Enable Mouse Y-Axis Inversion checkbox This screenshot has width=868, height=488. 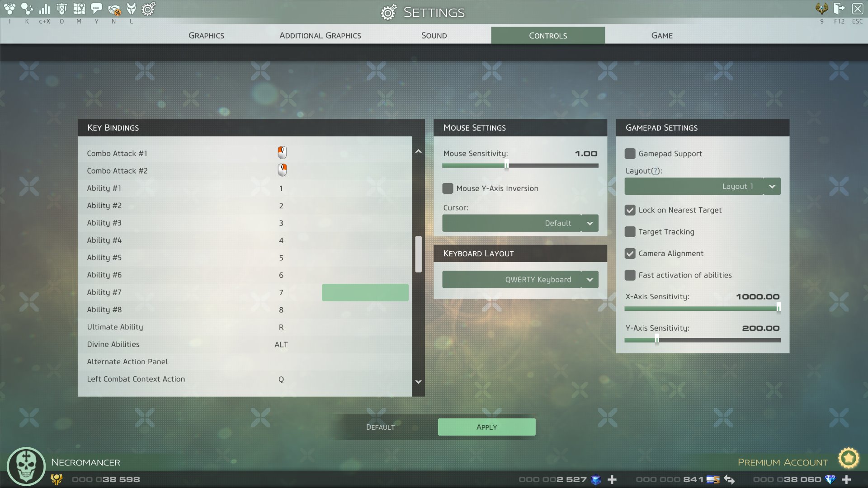448,188
